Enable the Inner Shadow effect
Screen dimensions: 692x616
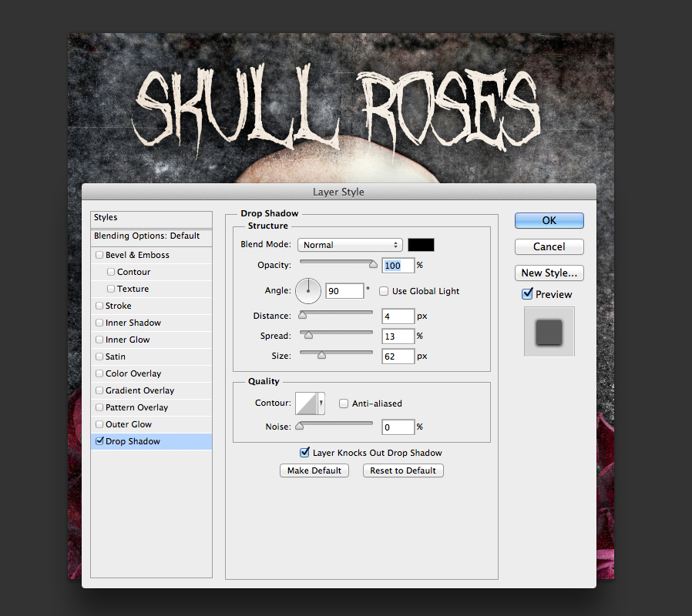(99, 323)
